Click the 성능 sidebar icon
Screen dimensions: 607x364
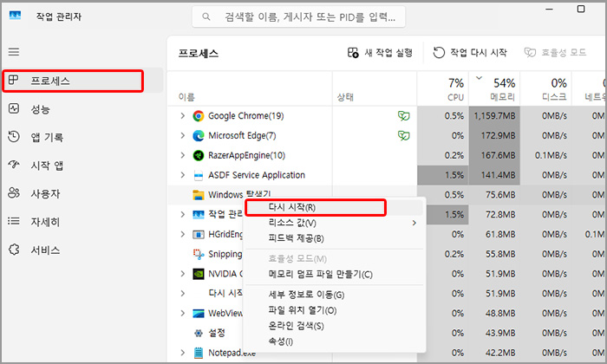tap(13, 109)
